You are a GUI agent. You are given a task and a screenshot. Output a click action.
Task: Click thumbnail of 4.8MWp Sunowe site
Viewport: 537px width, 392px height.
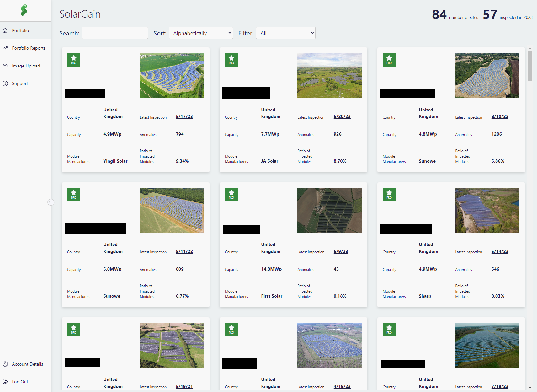[487, 76]
